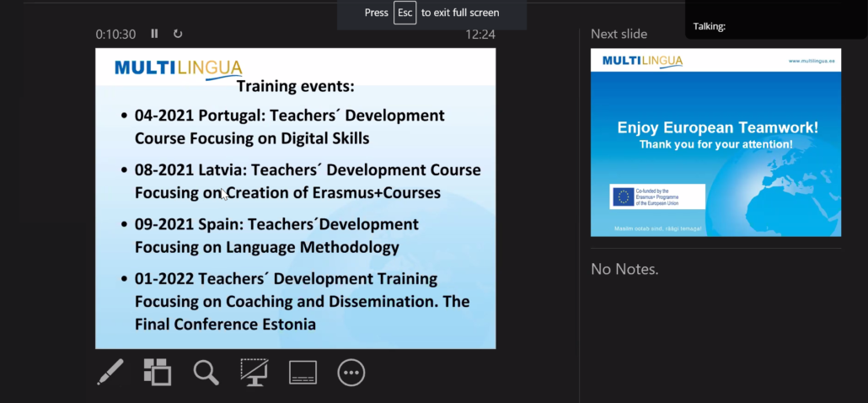The image size is (868, 403).
Task: Click the Next slide label
Action: coord(619,34)
